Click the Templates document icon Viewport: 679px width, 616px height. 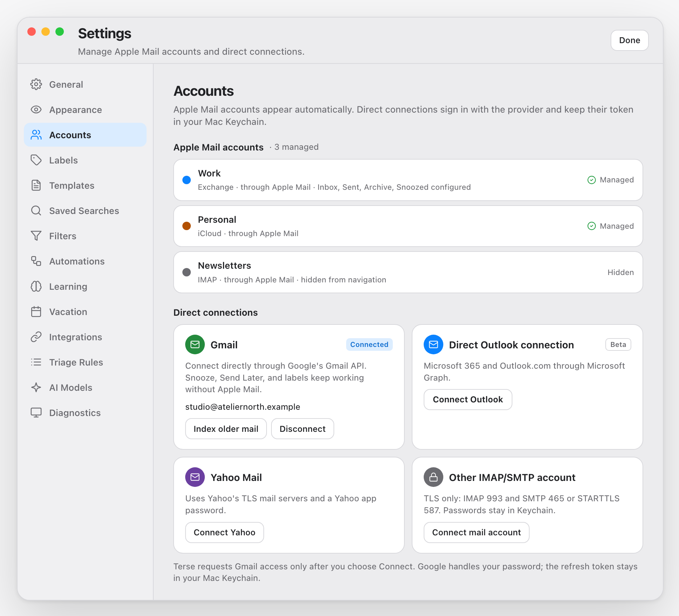(36, 186)
